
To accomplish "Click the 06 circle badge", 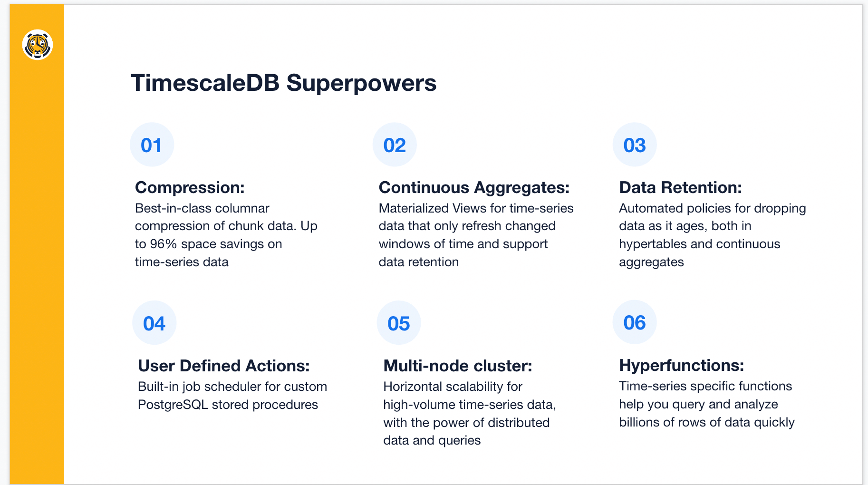I will pos(635,322).
